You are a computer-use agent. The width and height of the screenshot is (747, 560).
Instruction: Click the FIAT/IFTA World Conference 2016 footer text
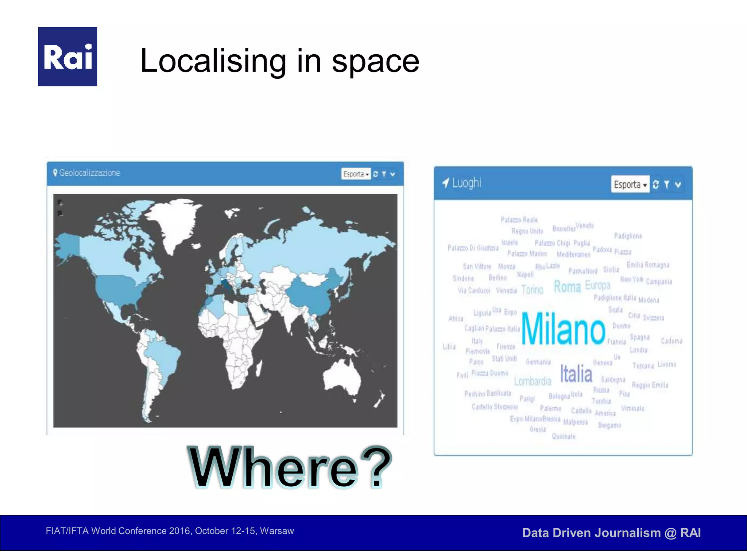(170, 531)
